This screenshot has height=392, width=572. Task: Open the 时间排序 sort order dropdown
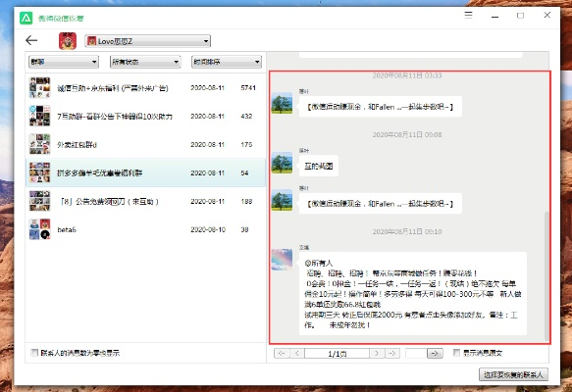pos(227,62)
